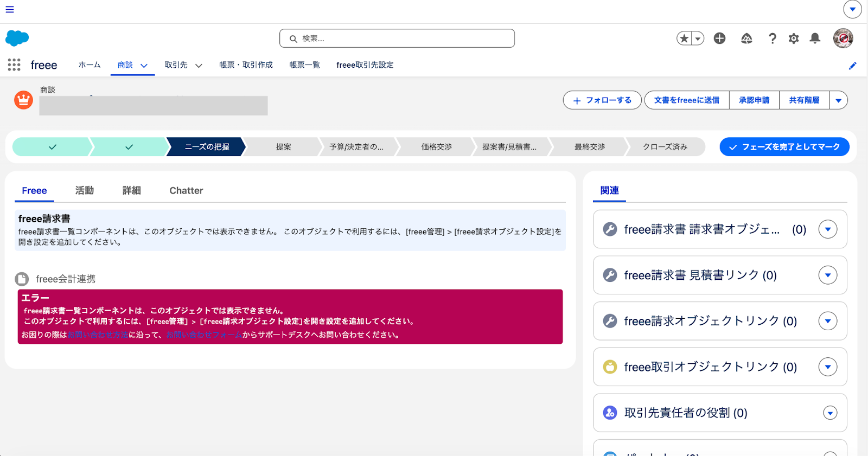868x456 pixels.
Task: Open freee取引オブジェクトリンク related list
Action: tap(711, 367)
